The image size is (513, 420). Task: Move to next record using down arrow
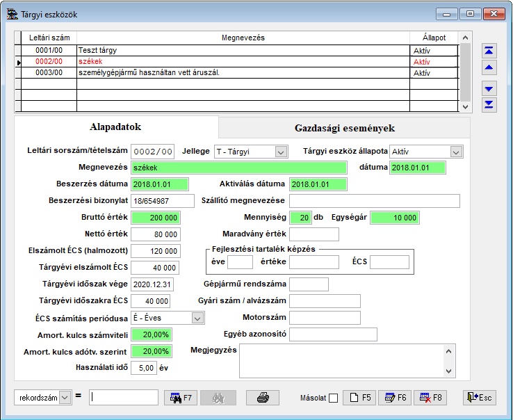489,88
